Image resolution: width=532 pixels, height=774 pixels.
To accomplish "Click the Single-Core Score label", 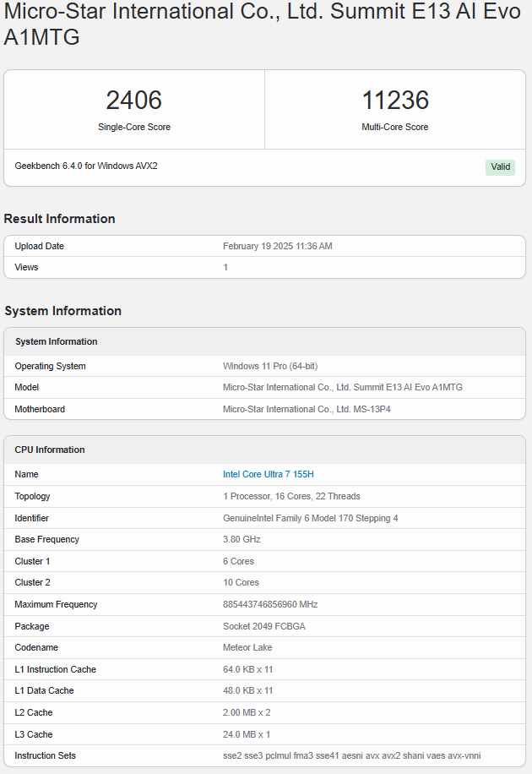I will pyautogui.click(x=133, y=127).
